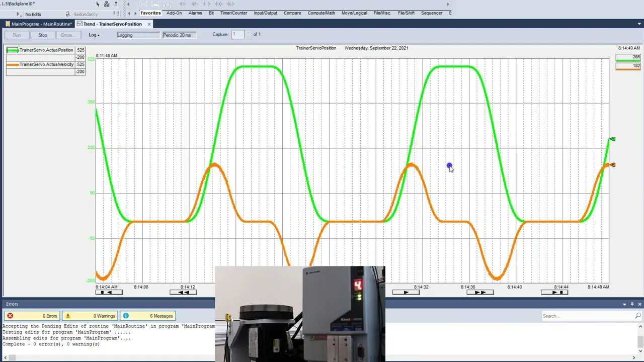Select the Timer/Counter instruction tab
Image resolution: width=644 pixels, height=362 pixels.
pos(233,13)
